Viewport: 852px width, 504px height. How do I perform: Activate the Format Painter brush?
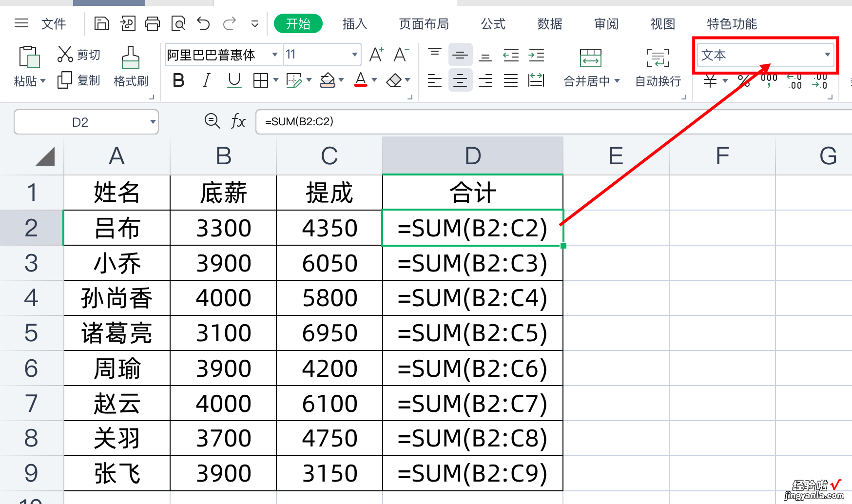130,58
